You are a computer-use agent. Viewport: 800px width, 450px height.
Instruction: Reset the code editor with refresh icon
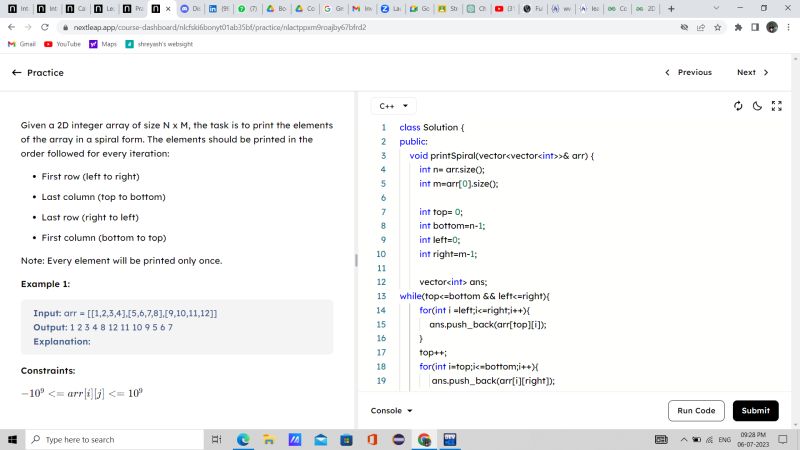[x=738, y=106]
